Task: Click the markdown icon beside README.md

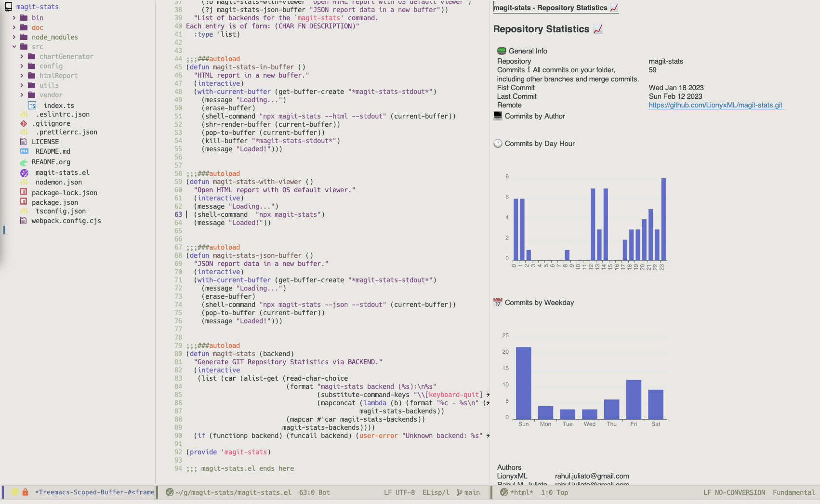Action: tap(24, 151)
